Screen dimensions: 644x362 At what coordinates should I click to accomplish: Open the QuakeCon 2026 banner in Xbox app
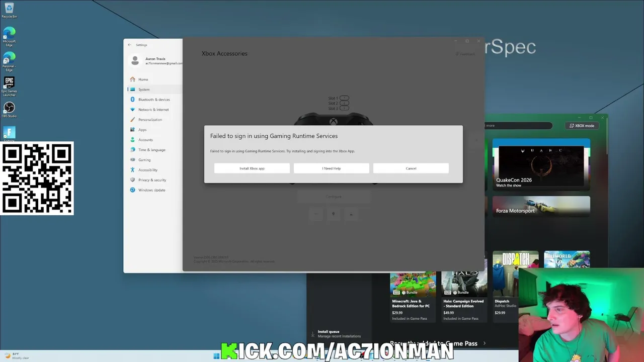541,165
